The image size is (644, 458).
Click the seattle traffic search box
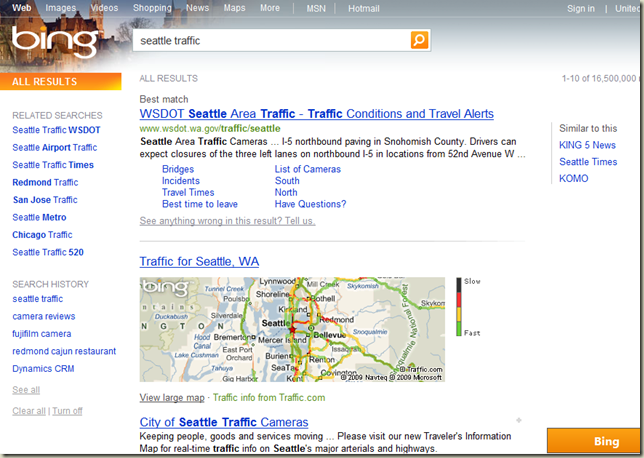click(271, 41)
